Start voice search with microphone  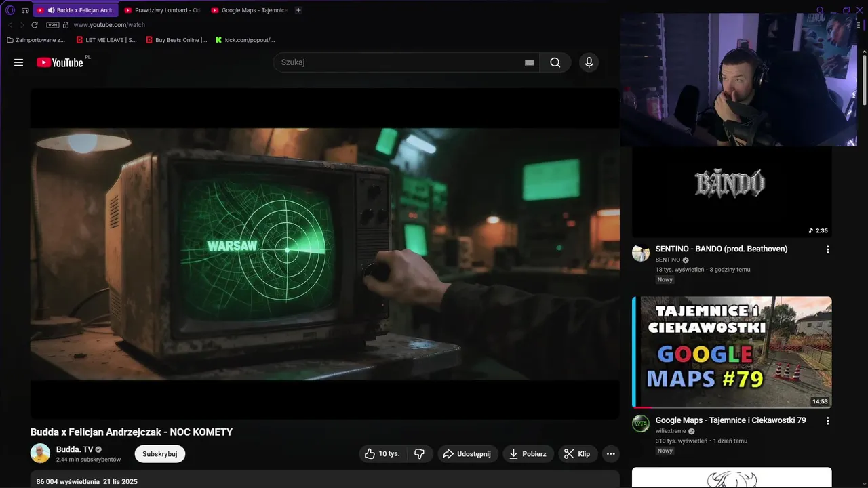point(589,62)
